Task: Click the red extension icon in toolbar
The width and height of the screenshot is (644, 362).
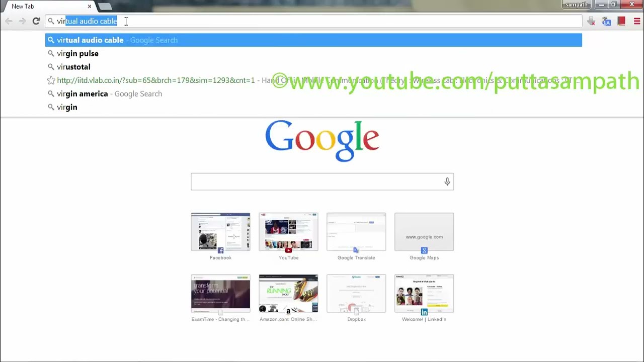Action: 621,21
